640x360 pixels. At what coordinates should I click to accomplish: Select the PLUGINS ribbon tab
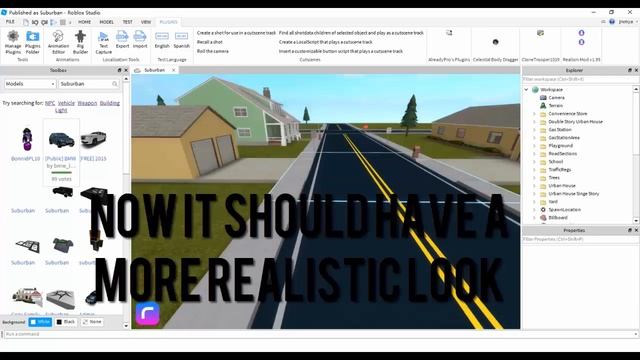click(168, 22)
